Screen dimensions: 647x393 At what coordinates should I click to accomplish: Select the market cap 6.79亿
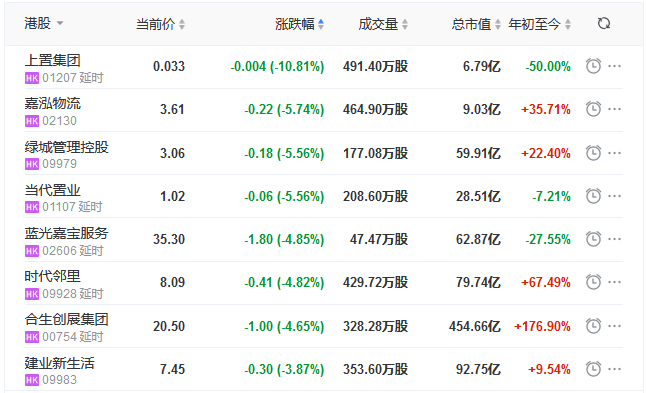(x=482, y=66)
